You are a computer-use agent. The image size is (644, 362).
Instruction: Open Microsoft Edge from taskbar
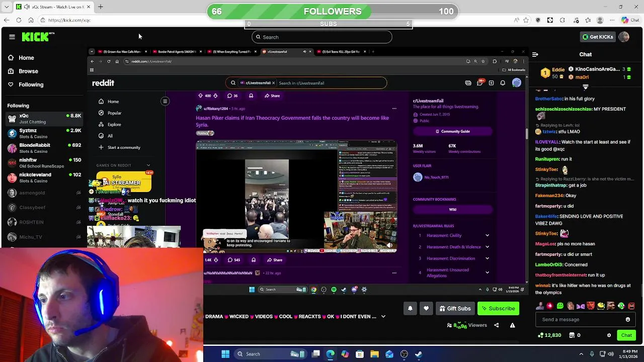click(x=330, y=354)
